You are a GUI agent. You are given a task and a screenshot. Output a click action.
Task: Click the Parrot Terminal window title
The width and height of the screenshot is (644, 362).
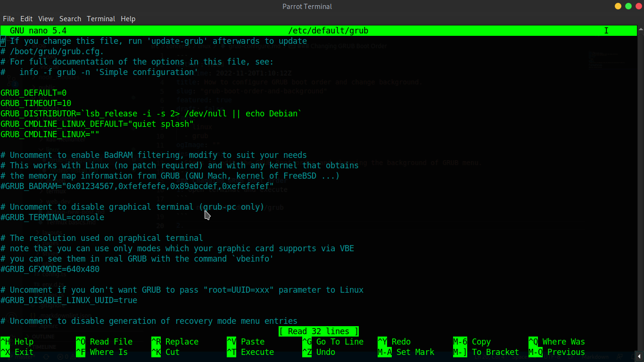pyautogui.click(x=307, y=7)
